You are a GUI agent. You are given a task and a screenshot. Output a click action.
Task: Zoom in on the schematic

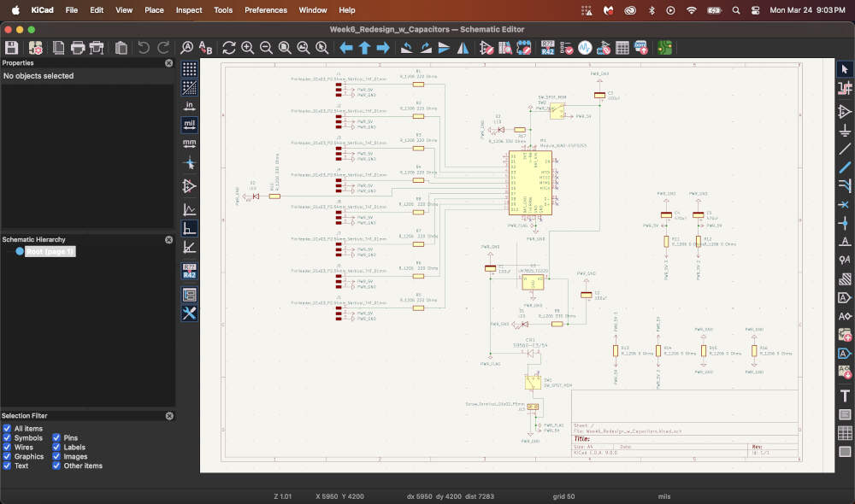pyautogui.click(x=248, y=48)
